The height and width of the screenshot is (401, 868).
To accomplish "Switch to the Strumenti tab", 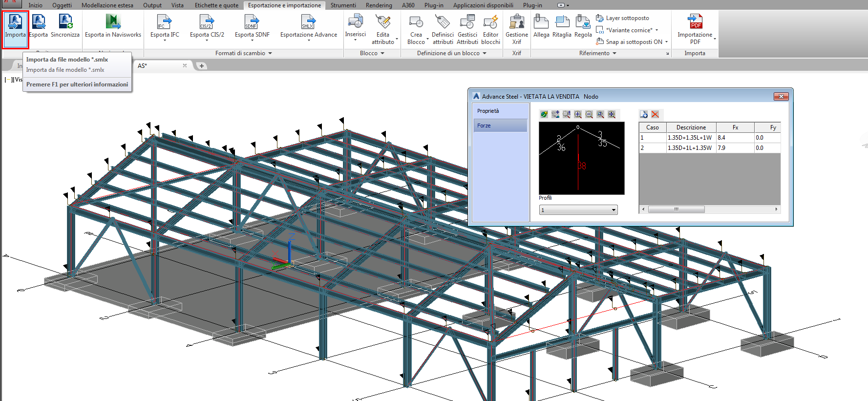I will [343, 5].
